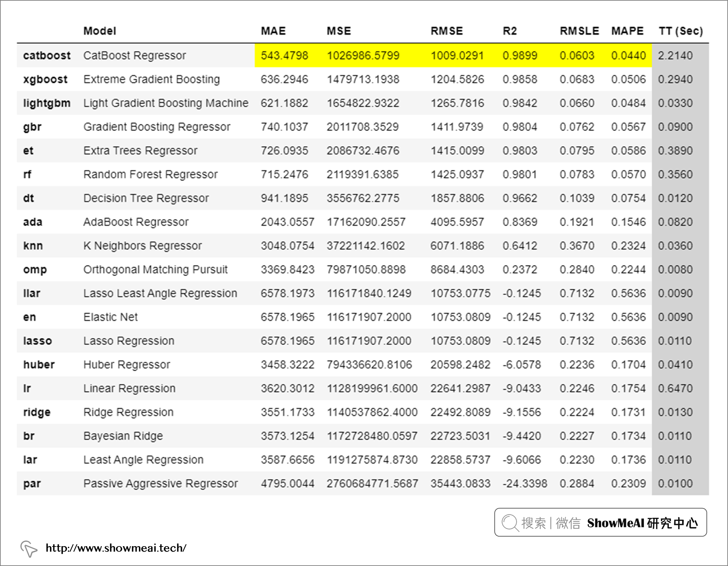Click Passive Aggressive Regressor name
The height and width of the screenshot is (566, 728).
tap(160, 483)
